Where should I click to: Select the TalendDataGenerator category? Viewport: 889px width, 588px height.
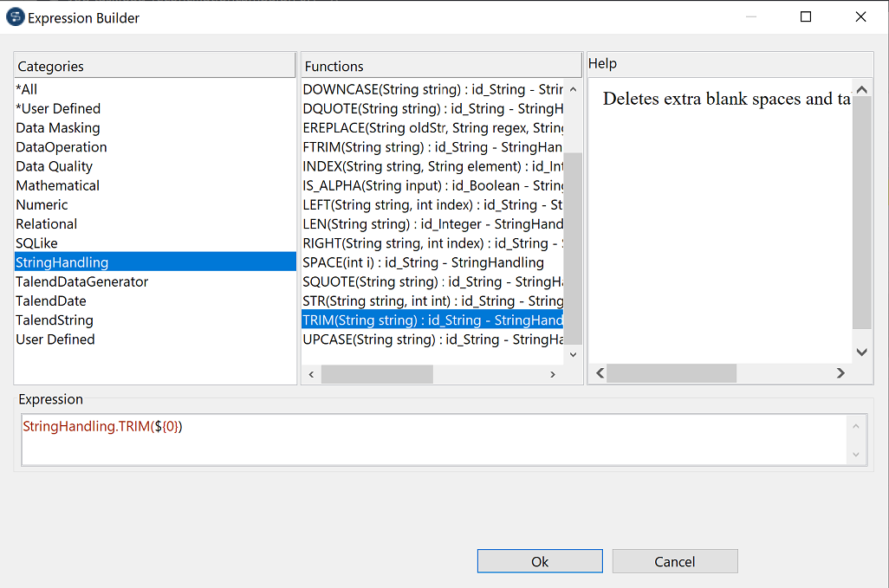click(81, 281)
